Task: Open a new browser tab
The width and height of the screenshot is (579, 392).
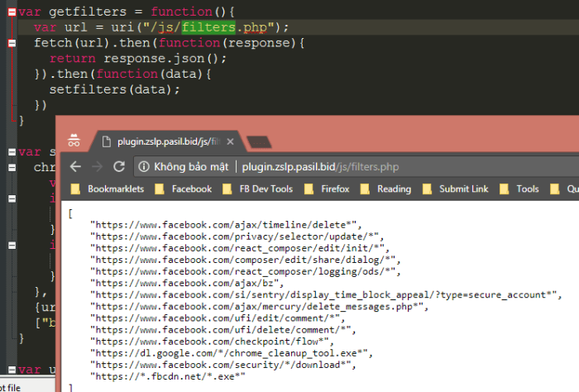Action: (x=259, y=142)
